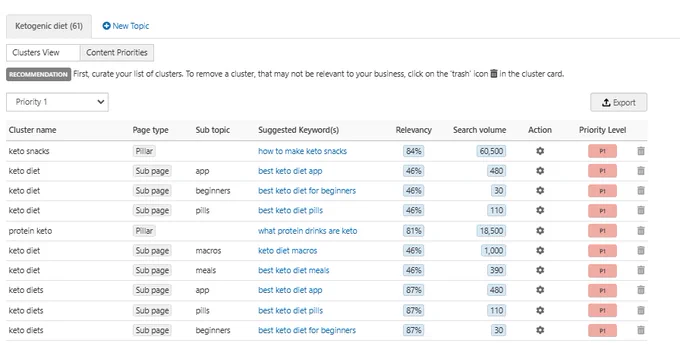
Task: Open 'best keto diet meals' keyword link
Action: (x=294, y=270)
